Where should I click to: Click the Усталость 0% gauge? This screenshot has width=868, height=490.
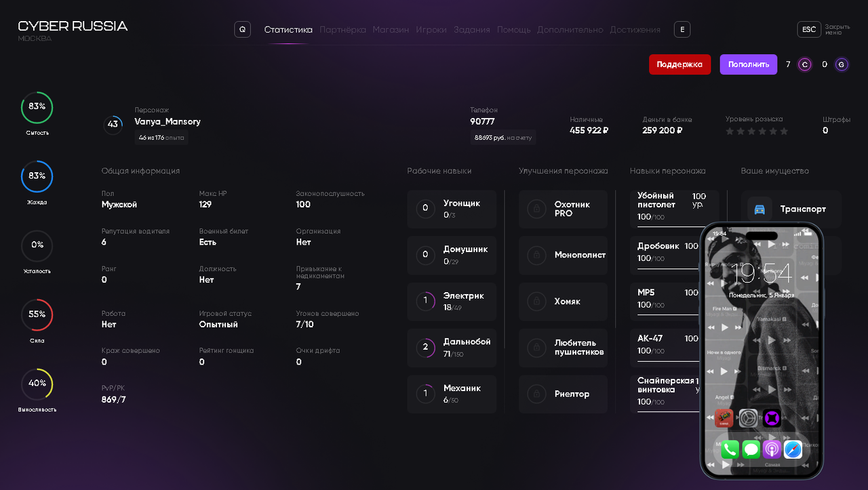point(37,245)
